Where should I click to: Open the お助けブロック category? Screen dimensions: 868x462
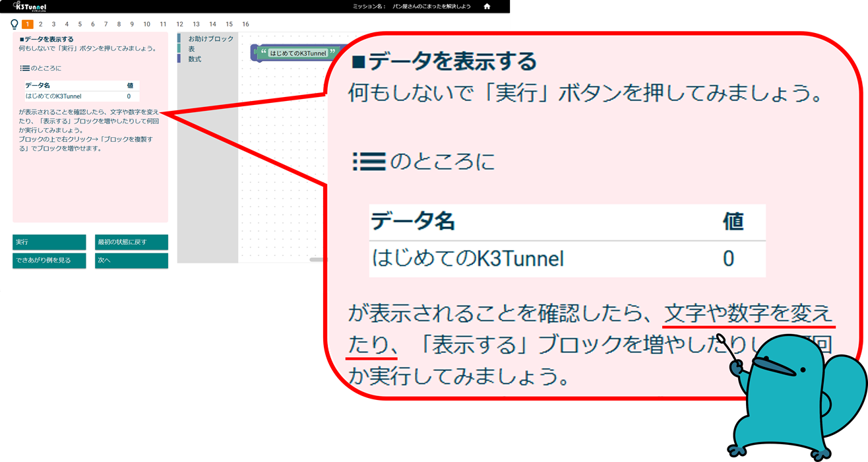[x=210, y=39]
